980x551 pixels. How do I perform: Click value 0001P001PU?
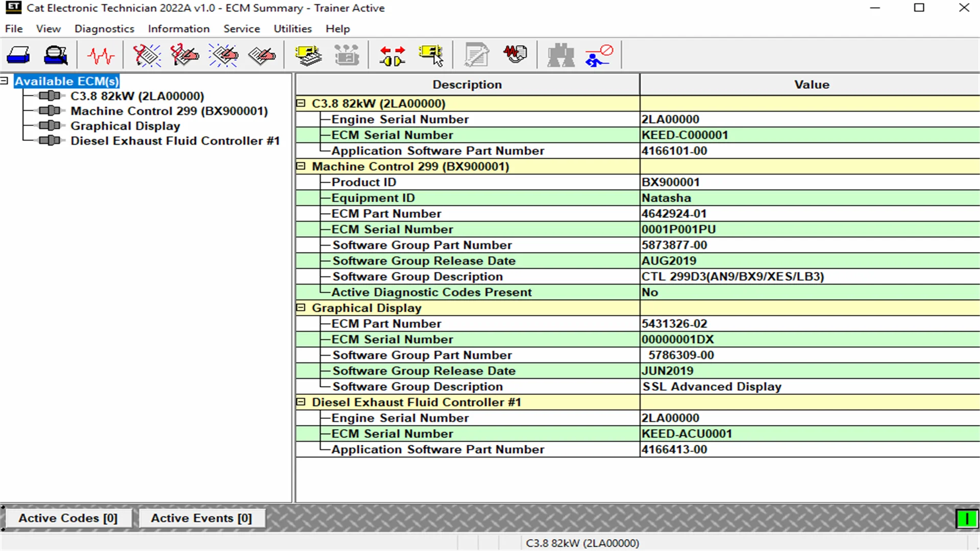coord(678,230)
